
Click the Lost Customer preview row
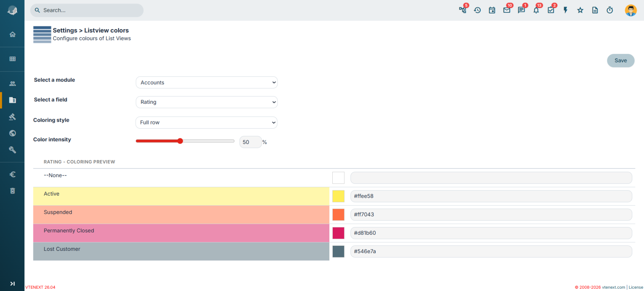click(181, 251)
